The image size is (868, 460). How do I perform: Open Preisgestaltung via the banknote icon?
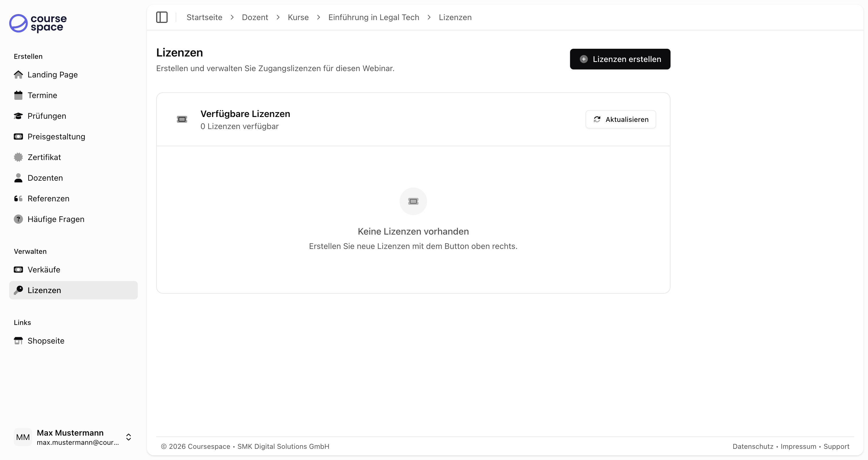[18, 137]
